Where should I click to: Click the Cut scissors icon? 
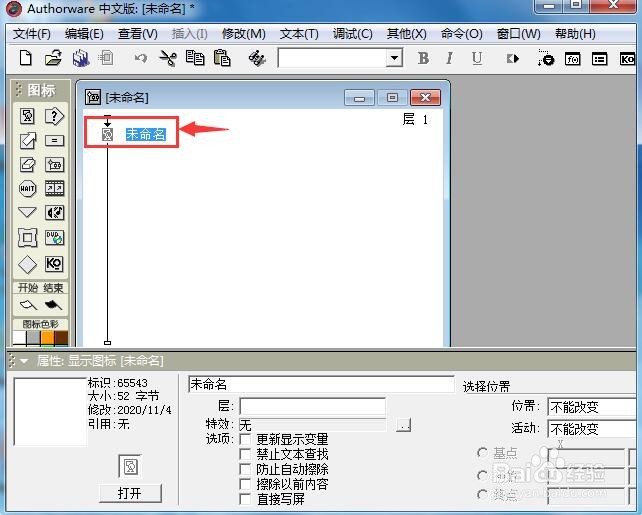(x=167, y=58)
